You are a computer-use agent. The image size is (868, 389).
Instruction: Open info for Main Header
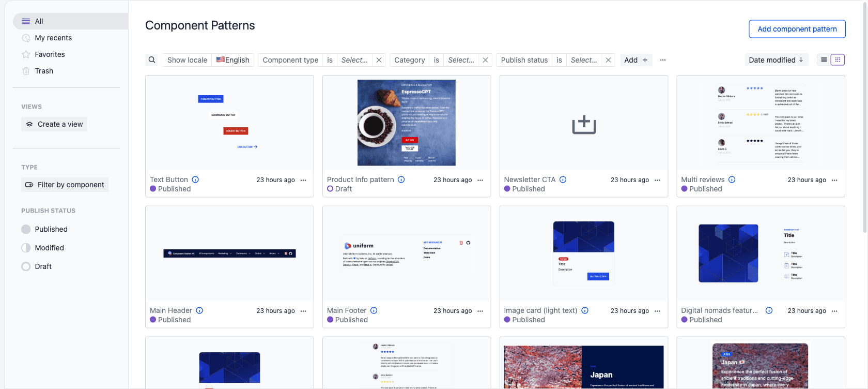coord(199,310)
